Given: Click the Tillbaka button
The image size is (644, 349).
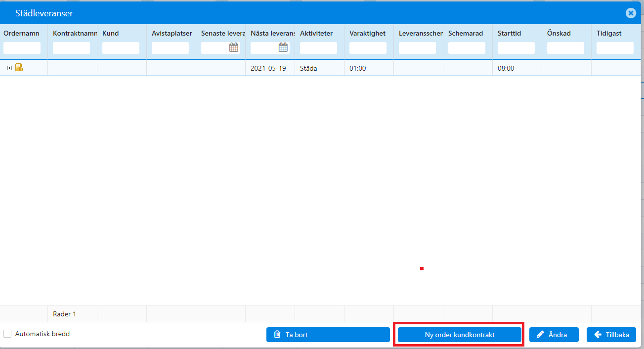Looking at the screenshot, I should 611,335.
